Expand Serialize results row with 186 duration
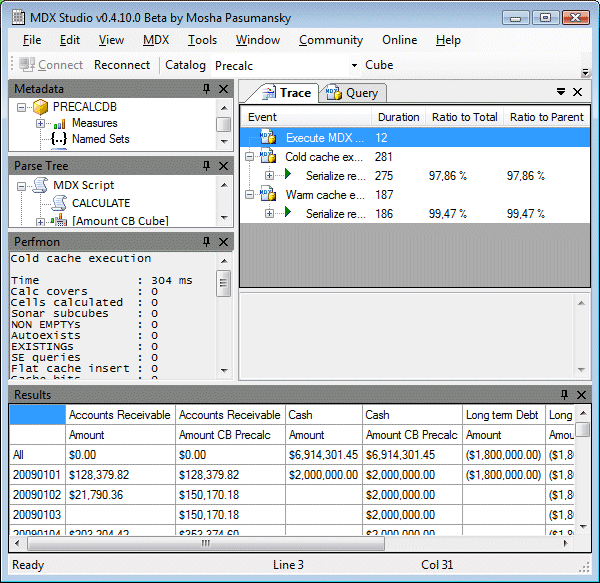 tap(269, 213)
